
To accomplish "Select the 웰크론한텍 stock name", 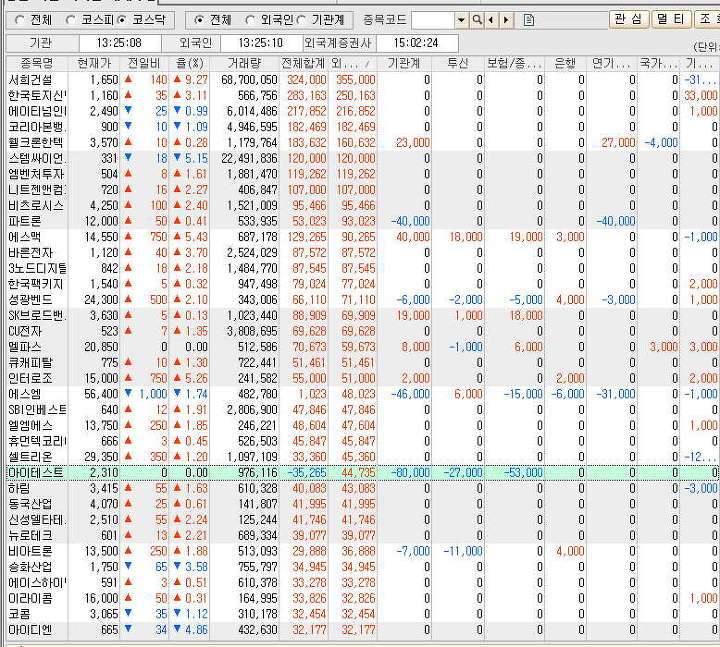I will (x=35, y=143).
